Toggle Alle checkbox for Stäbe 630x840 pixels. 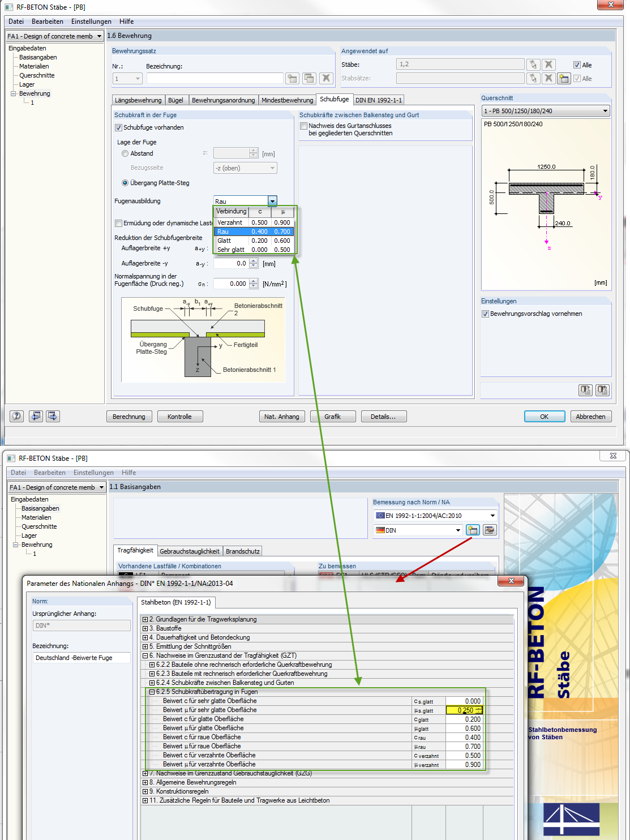click(x=577, y=65)
